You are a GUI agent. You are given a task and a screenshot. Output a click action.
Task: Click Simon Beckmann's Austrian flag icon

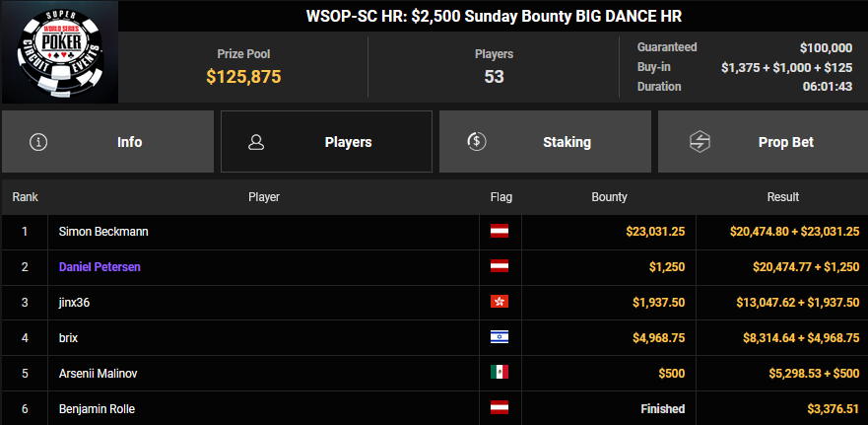coord(500,232)
